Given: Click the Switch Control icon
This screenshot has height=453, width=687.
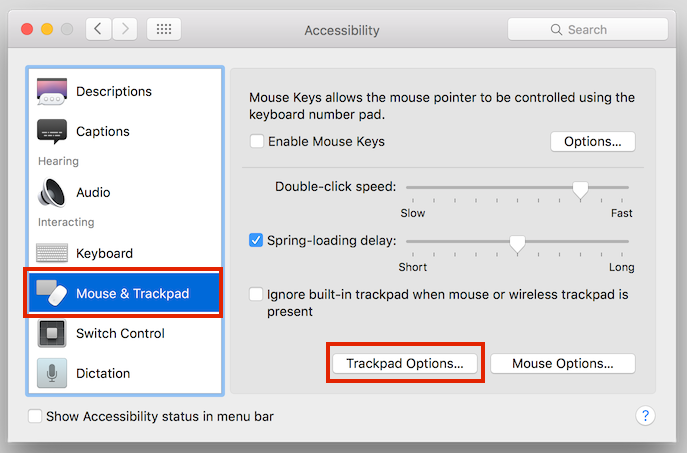Looking at the screenshot, I should (x=52, y=333).
